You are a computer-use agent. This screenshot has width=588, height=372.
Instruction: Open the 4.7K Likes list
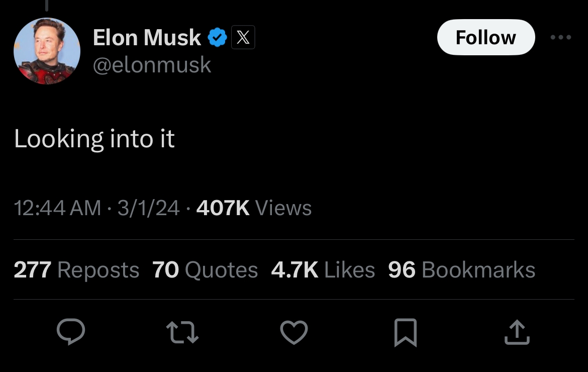(323, 270)
